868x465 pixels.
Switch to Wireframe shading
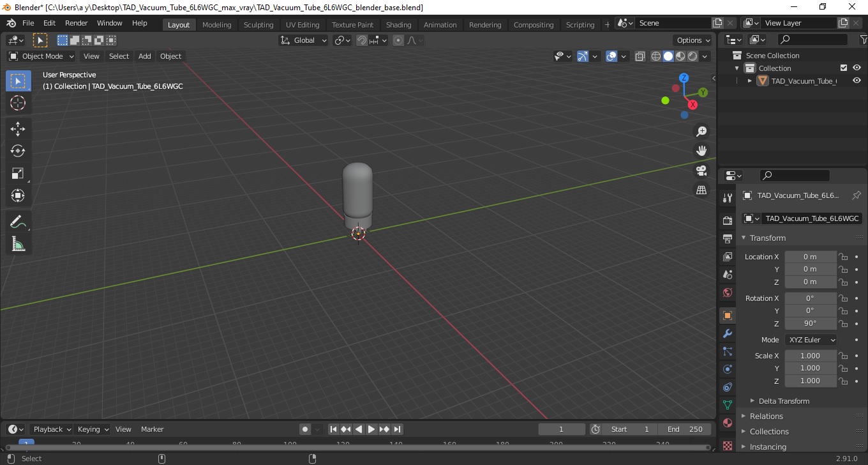coord(655,56)
